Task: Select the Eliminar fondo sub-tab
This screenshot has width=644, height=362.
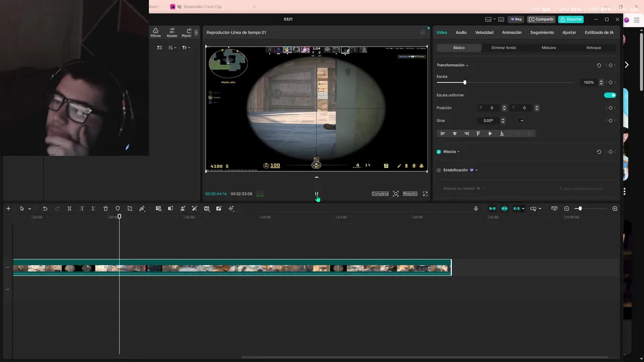Action: (504, 48)
